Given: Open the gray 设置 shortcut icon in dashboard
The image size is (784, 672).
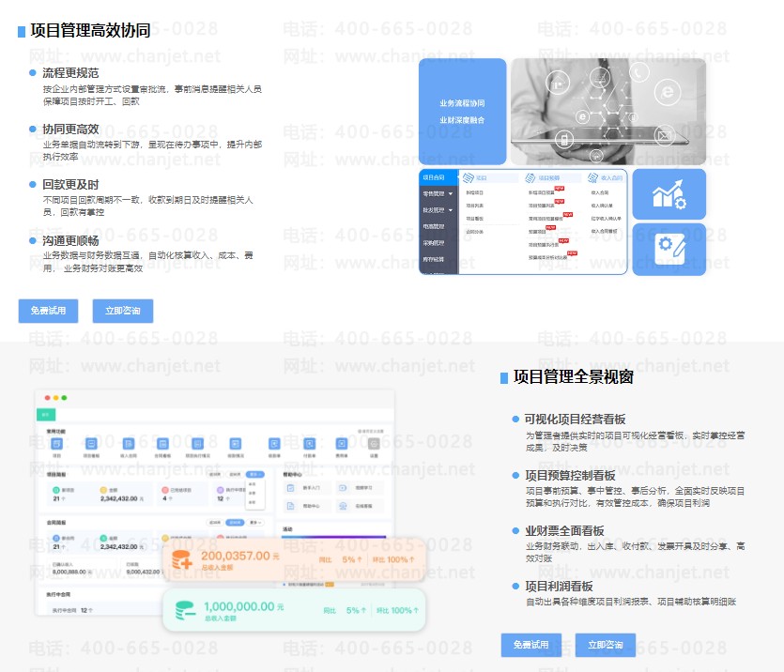Looking at the screenshot, I should (x=374, y=444).
